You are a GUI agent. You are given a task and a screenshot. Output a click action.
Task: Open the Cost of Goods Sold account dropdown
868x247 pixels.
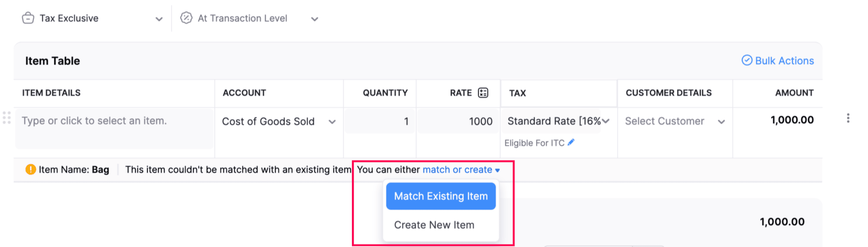pos(332,121)
